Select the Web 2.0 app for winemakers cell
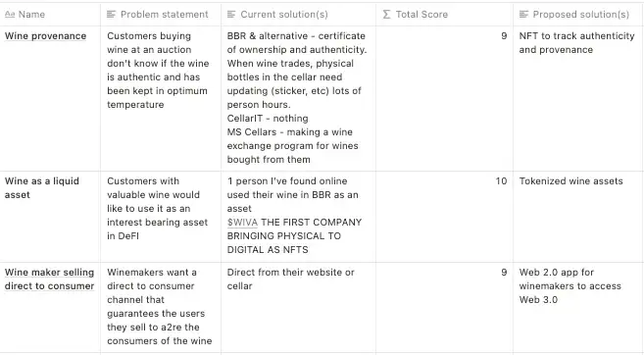Image resolution: width=644 pixels, height=355 pixels. tap(578, 307)
